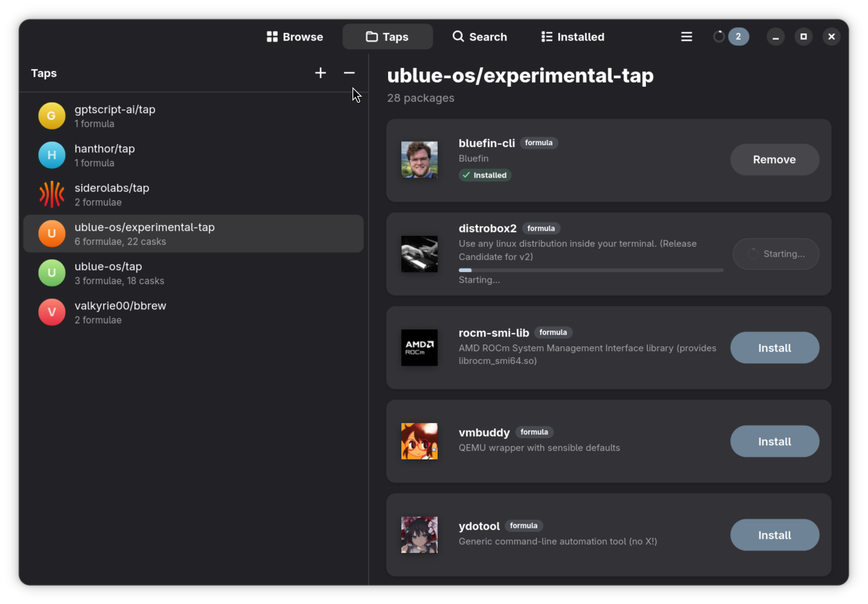The width and height of the screenshot is (868, 604).
Task: Select the ublue-os/experimental-tap row
Action: point(193,234)
